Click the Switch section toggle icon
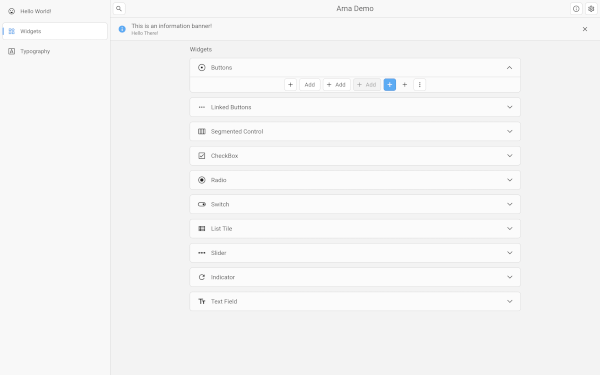Screen dimensions: 600x375 coord(202,204)
